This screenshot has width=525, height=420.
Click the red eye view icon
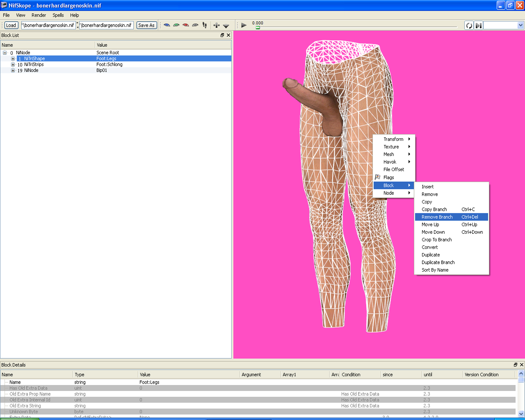coord(186,25)
